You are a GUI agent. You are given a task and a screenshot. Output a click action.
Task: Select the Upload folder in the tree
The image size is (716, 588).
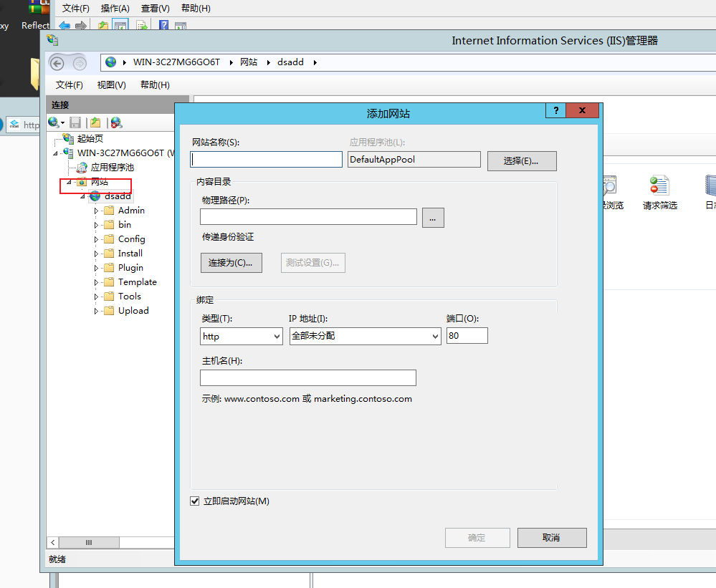coord(133,311)
